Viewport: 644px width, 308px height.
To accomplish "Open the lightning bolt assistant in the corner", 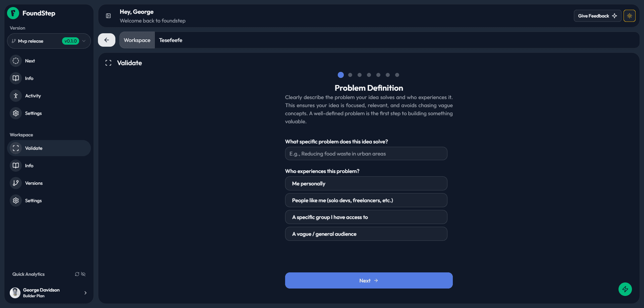I will [625, 289].
